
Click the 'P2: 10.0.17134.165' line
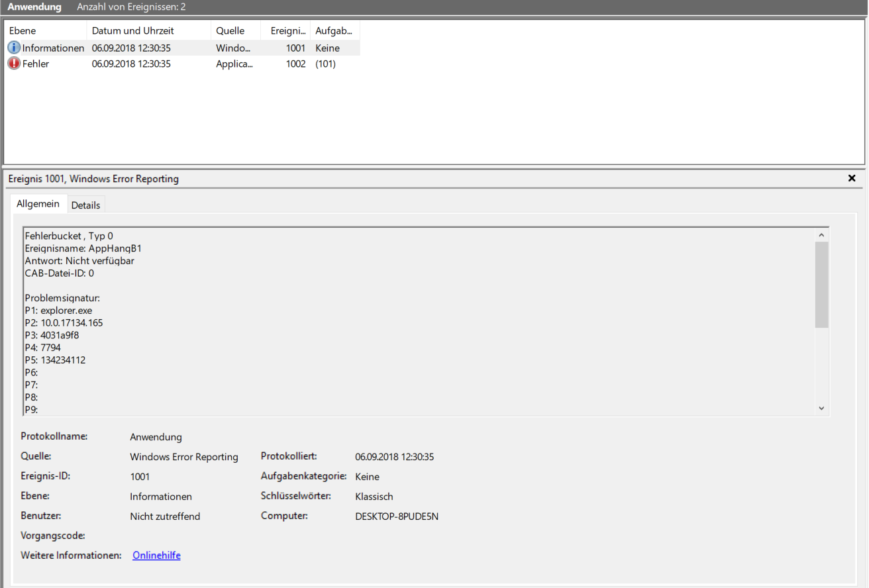pyautogui.click(x=64, y=322)
